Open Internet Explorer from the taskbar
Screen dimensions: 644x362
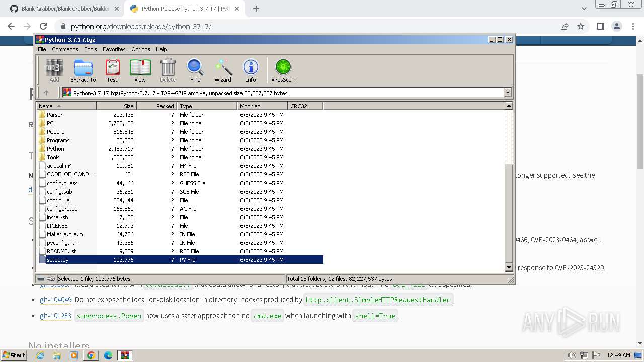pos(40,355)
